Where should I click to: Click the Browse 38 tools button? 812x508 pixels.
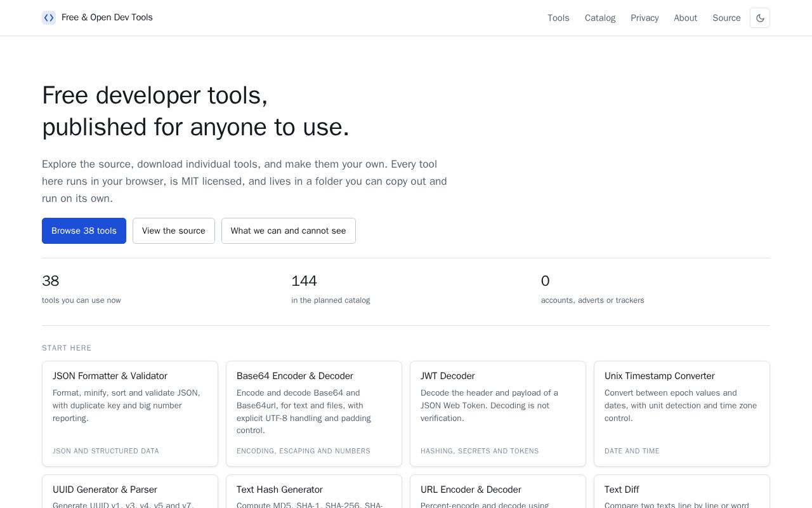pos(84,231)
